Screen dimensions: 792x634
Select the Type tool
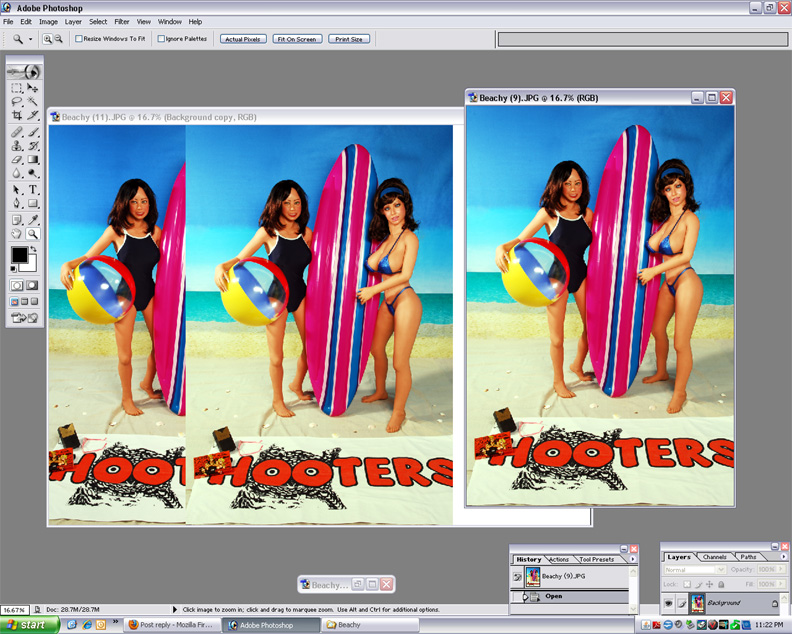(33, 189)
